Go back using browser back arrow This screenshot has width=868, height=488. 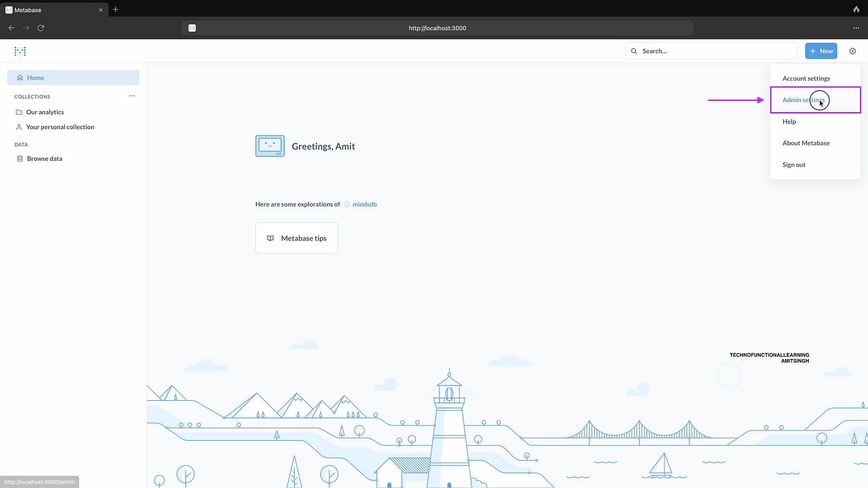click(11, 28)
